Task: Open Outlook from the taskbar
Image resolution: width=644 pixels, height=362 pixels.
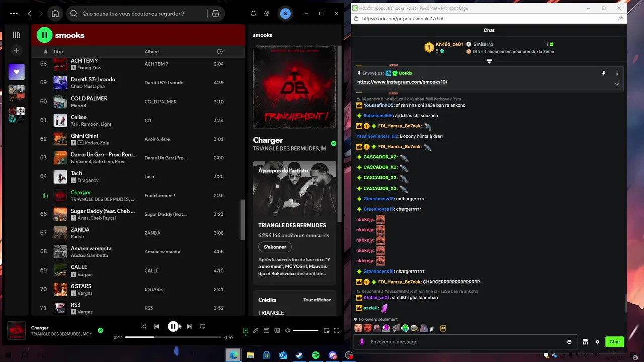Action: tap(283, 355)
